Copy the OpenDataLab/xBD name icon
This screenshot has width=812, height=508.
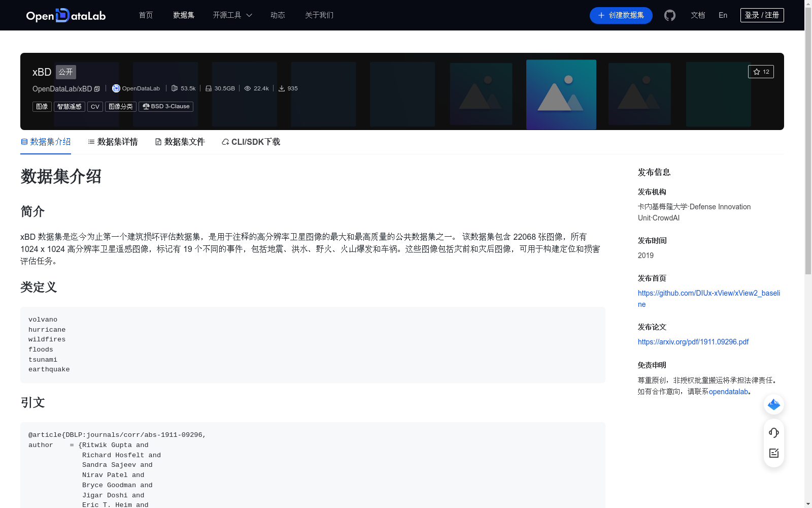[97, 89]
